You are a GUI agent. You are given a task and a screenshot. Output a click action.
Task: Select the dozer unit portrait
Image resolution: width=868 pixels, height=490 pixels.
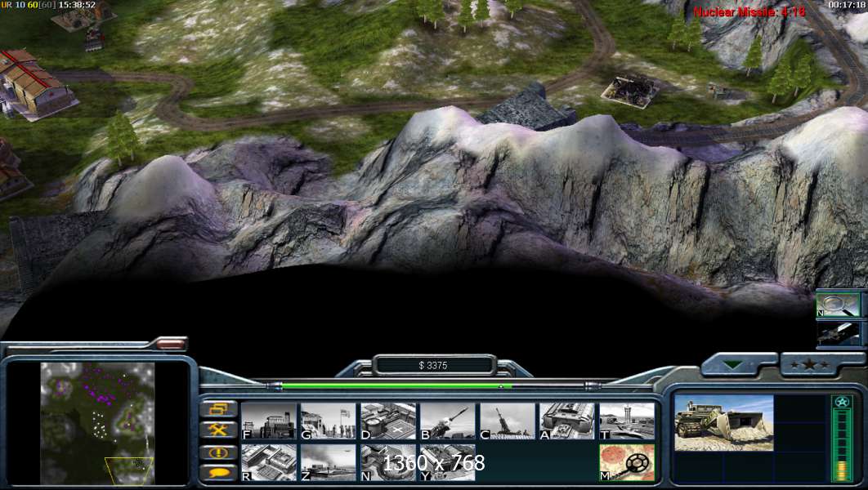pos(723,422)
